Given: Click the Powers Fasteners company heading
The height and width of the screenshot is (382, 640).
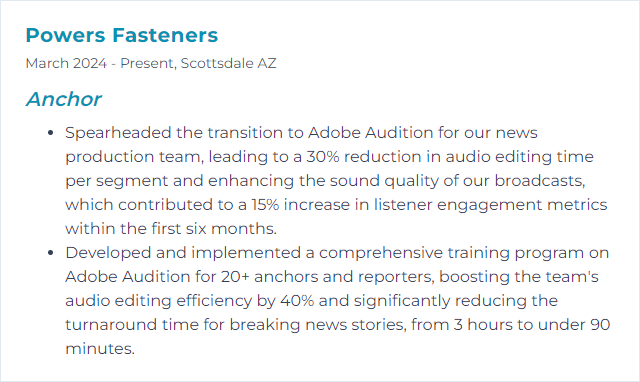Looking at the screenshot, I should point(122,35).
